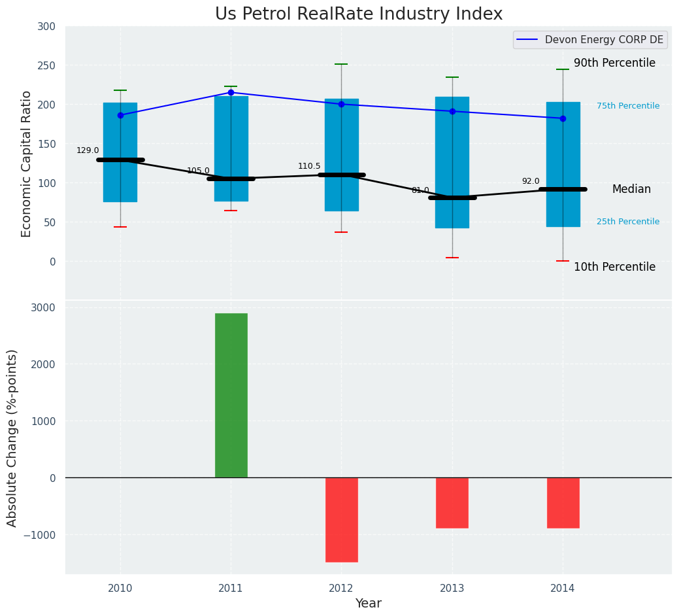Click the 129.0 median value label
Viewport: 679px width, 616px height.
click(88, 150)
